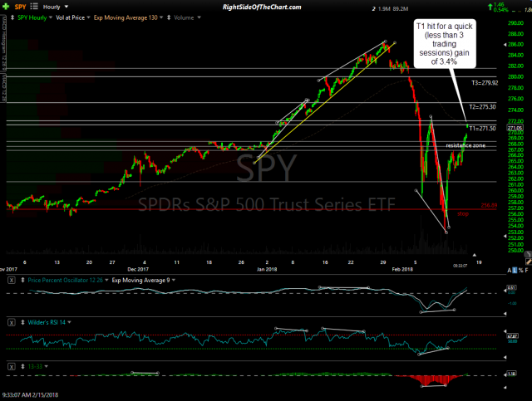Click the 09:33:07 time marker on axis
532x401 pixels.
[x=460, y=266]
